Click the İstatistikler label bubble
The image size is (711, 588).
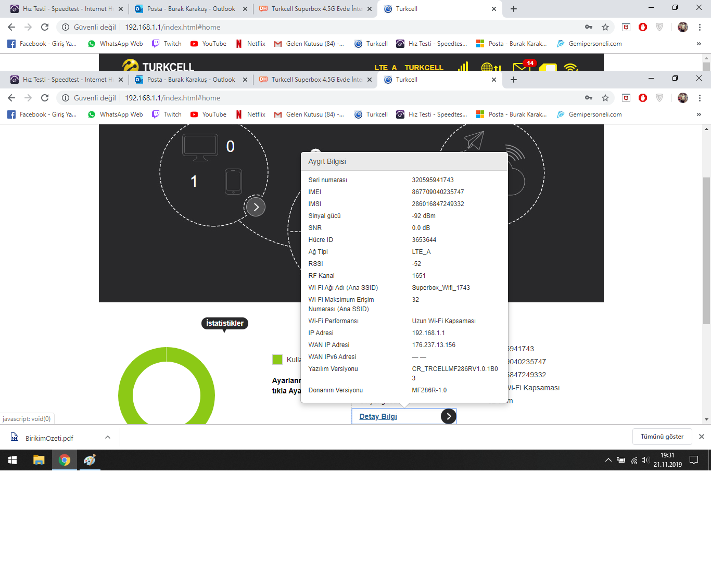[x=225, y=323]
